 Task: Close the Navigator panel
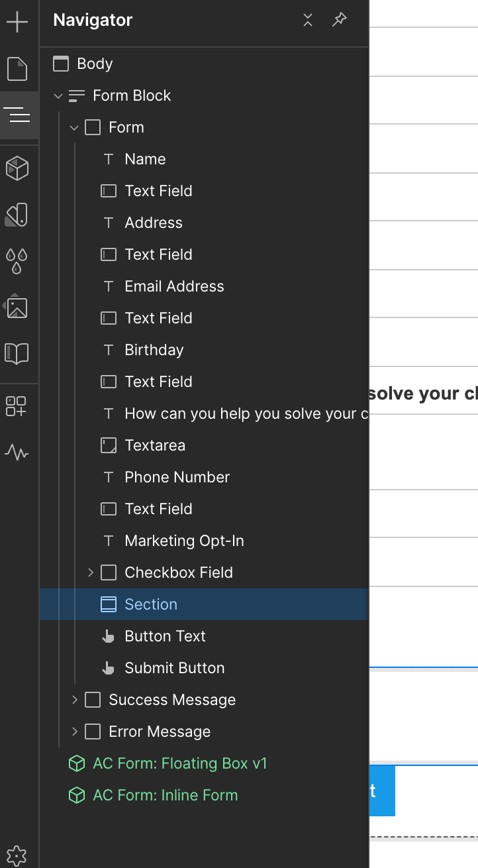[307, 20]
